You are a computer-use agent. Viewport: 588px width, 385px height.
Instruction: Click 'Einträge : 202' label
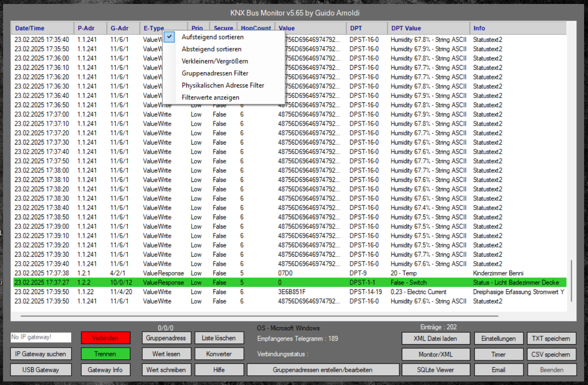pos(438,327)
